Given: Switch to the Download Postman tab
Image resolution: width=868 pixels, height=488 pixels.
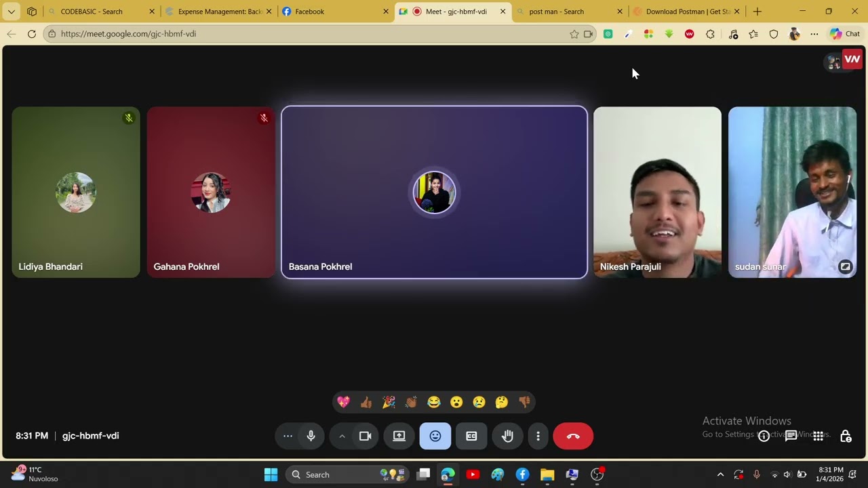Looking at the screenshot, I should click(686, 12).
